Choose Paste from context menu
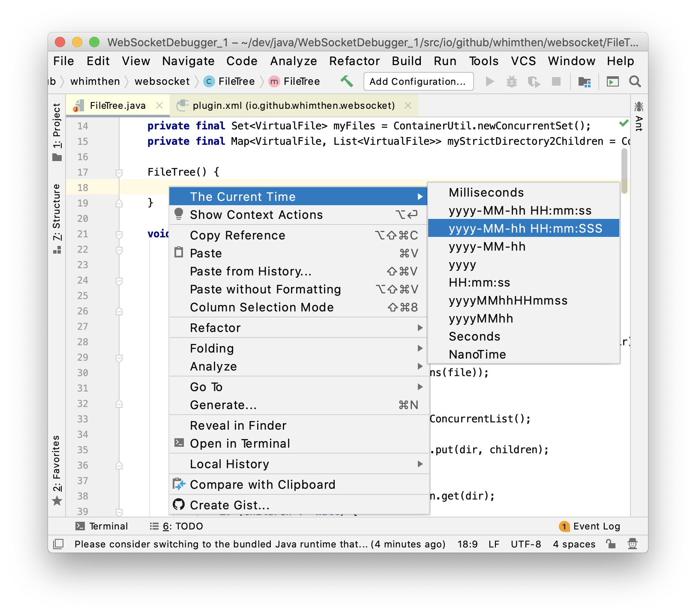The height and width of the screenshot is (616, 696). tap(299, 253)
